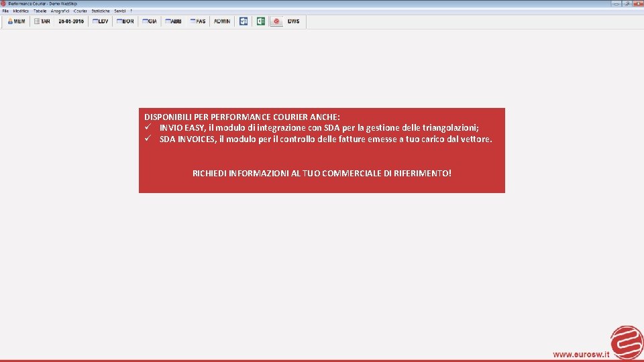Open ABB from the toolbar
Viewport: 644px width, 362px height.
(x=173, y=21)
